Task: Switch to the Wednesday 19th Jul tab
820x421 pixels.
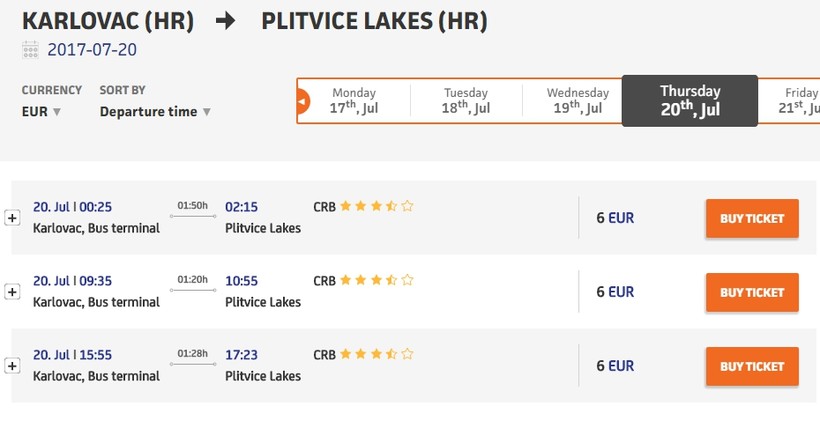Action: (x=577, y=101)
